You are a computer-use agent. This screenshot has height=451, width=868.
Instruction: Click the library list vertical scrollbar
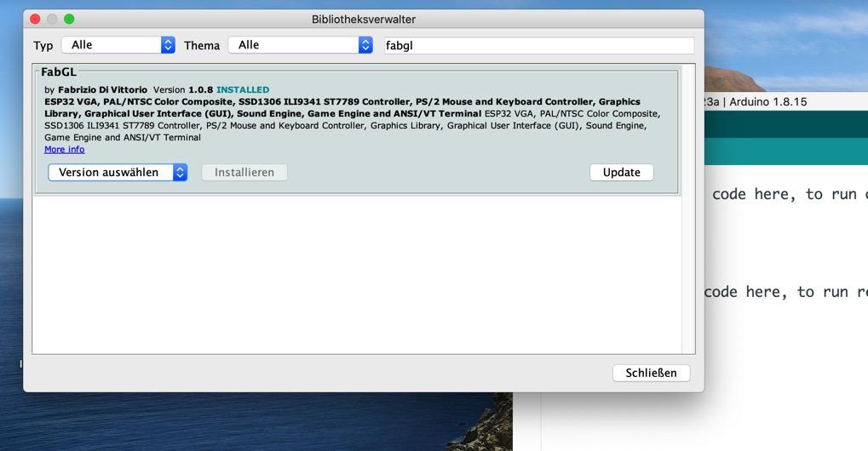coord(688,209)
